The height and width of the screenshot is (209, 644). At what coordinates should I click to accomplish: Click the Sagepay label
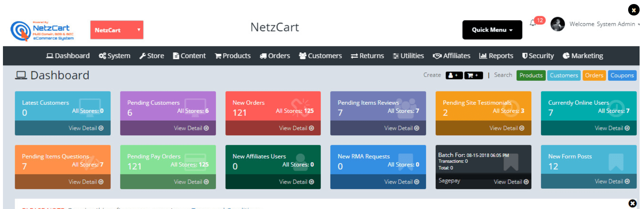tap(449, 181)
